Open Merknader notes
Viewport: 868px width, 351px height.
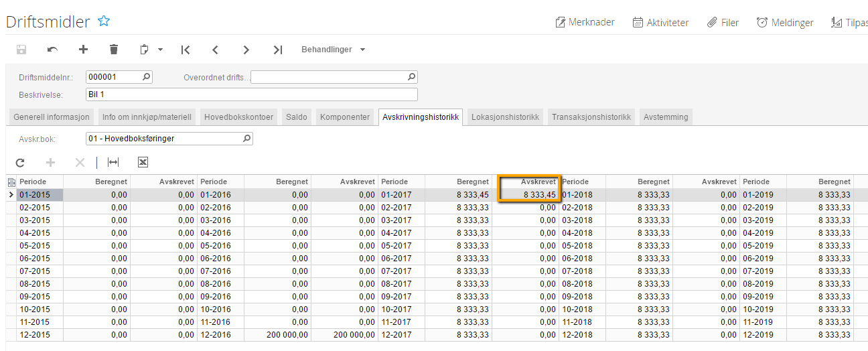[x=585, y=23]
